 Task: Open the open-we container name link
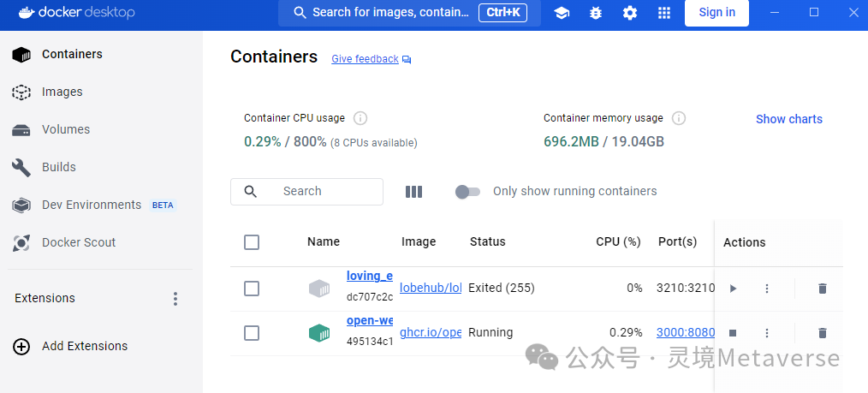pyautogui.click(x=370, y=320)
